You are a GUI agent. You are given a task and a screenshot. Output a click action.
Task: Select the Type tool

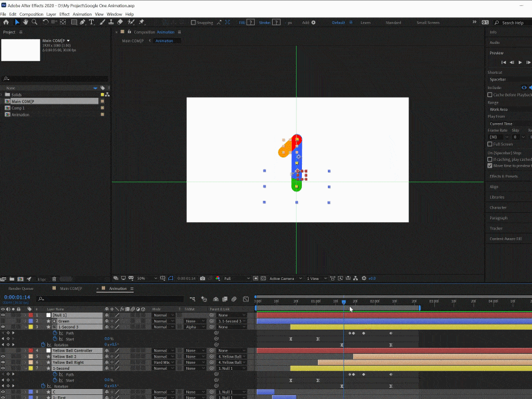(x=92, y=22)
